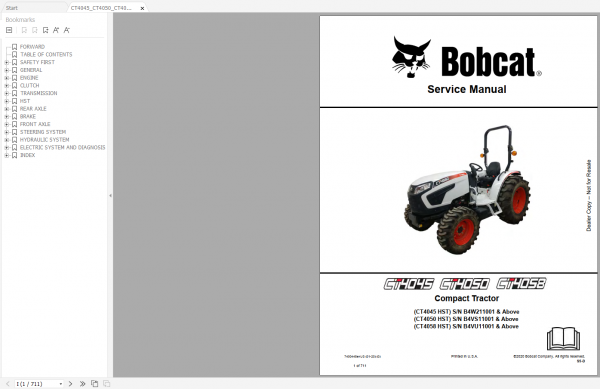Expand the STEERING SYSTEM bookmark node

pos(7,132)
